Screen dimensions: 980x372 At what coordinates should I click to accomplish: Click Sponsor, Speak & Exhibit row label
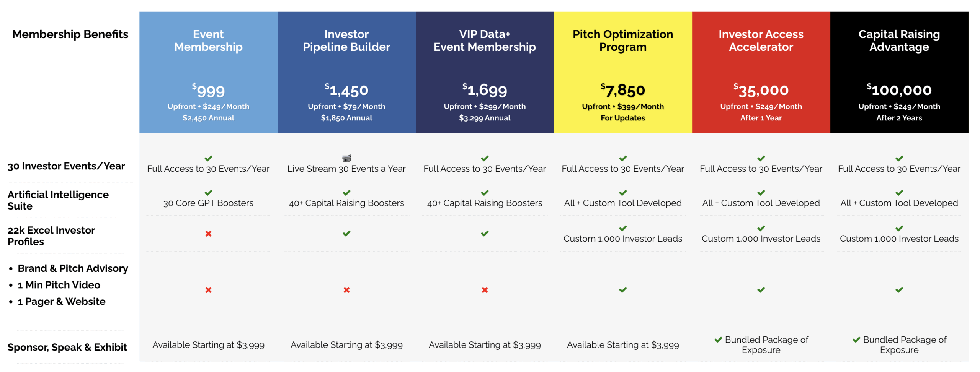coord(67,347)
